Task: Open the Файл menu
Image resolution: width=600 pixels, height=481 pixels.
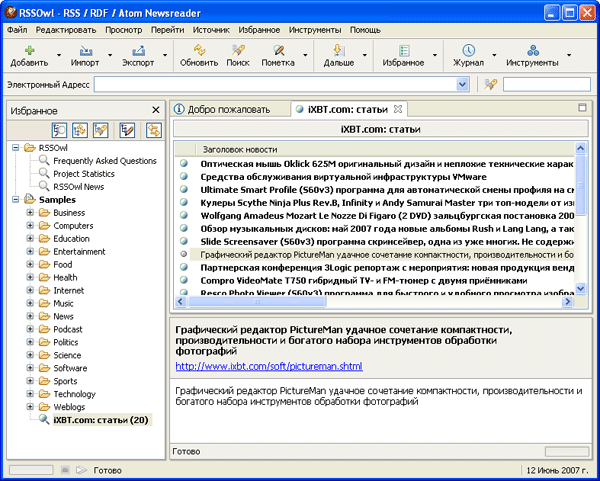Action: point(17,30)
